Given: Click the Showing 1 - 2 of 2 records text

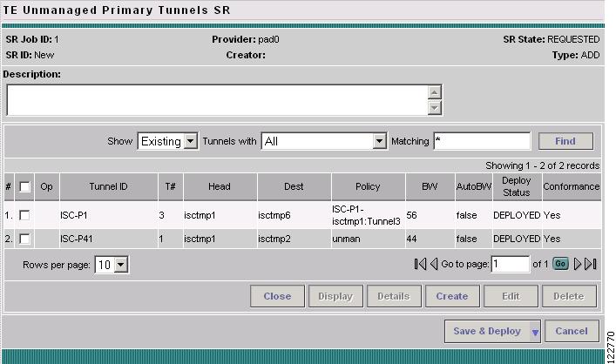Looking at the screenshot, I should (543, 165).
